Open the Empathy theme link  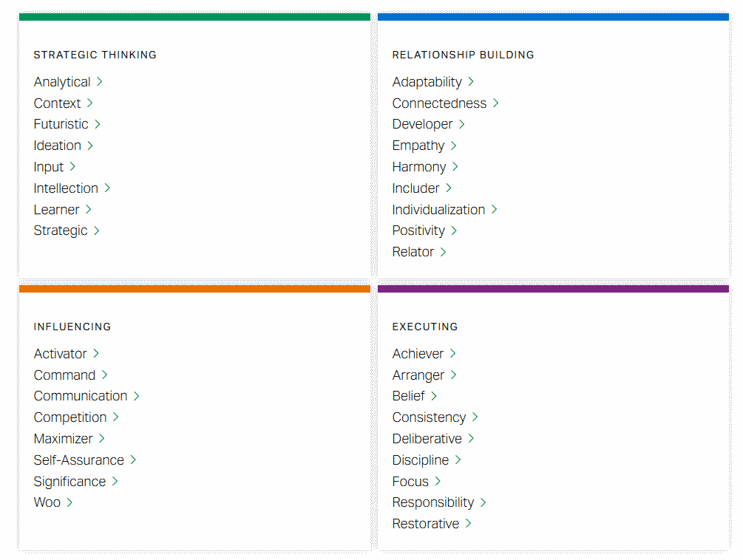pos(418,146)
